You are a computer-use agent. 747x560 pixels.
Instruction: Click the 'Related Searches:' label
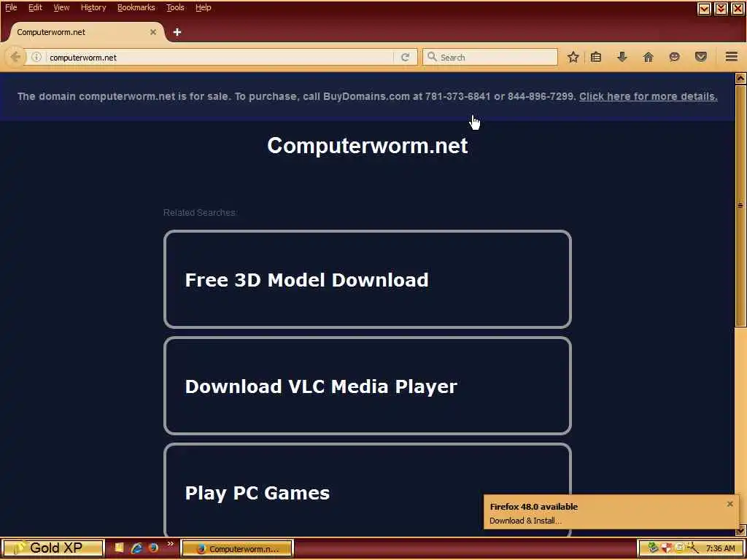[200, 212]
